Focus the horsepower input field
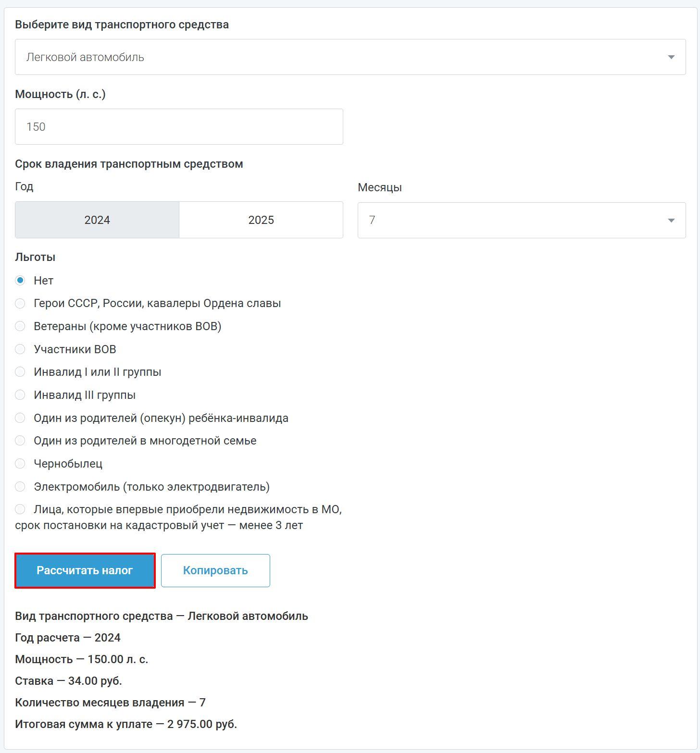This screenshot has width=700, height=753. [179, 127]
